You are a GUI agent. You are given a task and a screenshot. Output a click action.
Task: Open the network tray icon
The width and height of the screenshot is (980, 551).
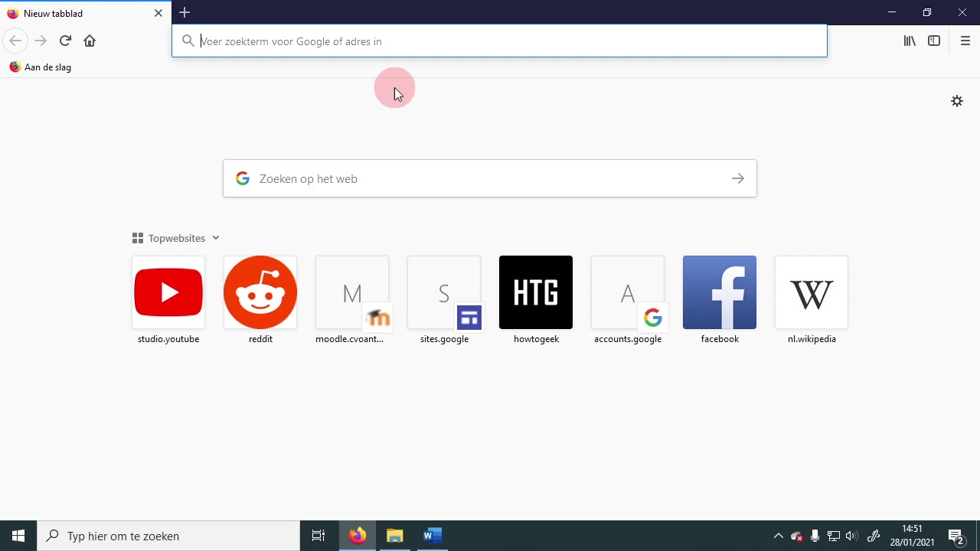[834, 536]
